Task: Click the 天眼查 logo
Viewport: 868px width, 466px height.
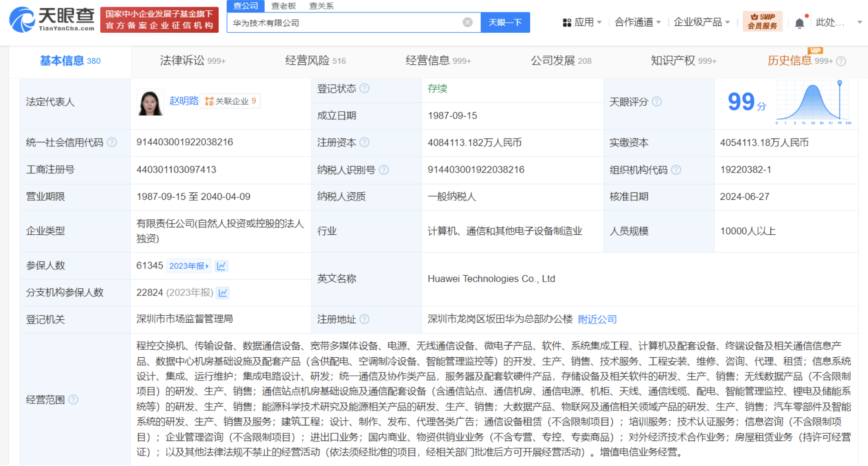Action: [x=52, y=19]
